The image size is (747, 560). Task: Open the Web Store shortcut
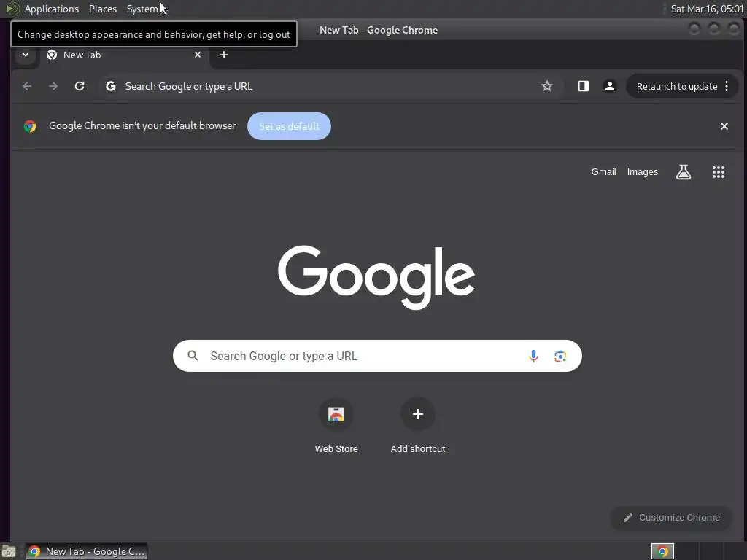point(336,426)
